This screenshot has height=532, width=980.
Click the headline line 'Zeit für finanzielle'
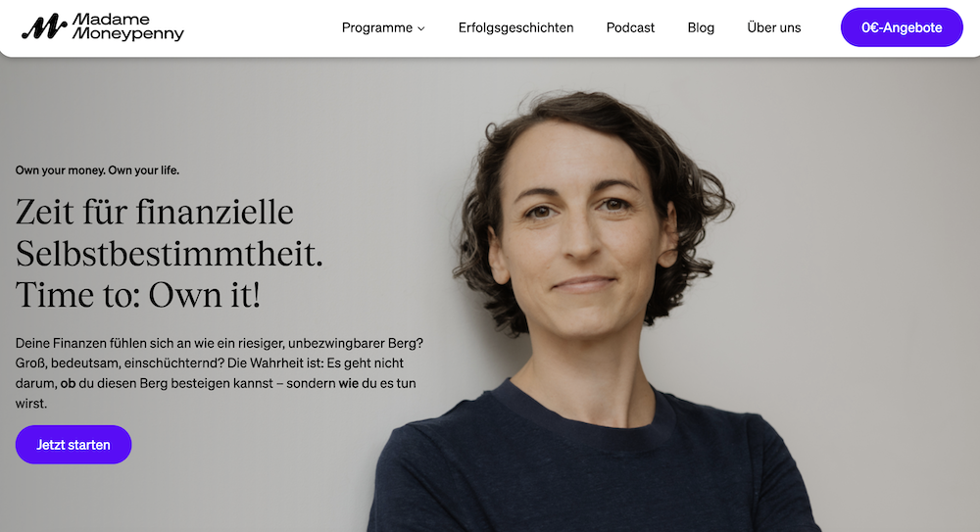pyautogui.click(x=155, y=212)
